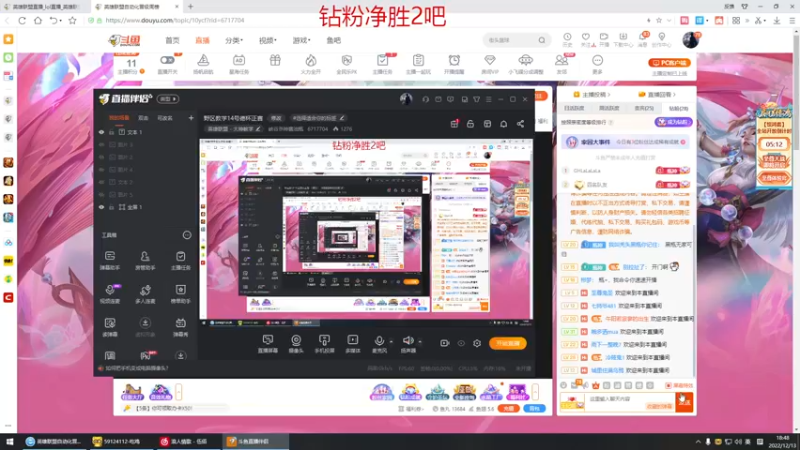Screen dimensions: 800x450
Task: Open the customer service headset icon
Action: point(426,99)
